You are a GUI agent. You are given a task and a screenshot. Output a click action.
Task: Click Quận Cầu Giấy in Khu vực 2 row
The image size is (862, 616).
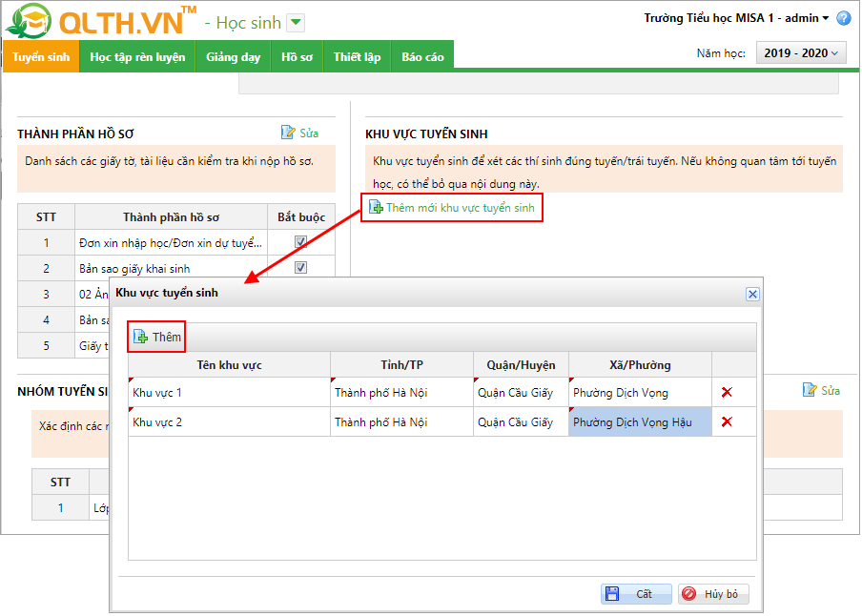coord(522,421)
